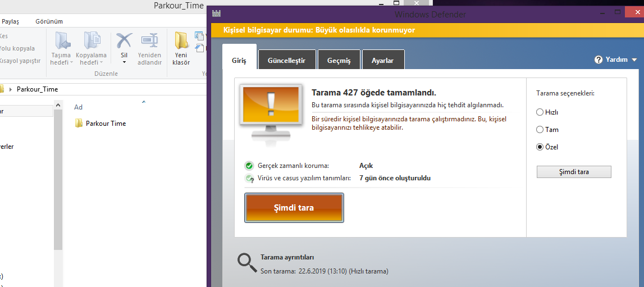Viewport: 644px width, 287px height.
Task: Click the Taşıma hedefi icon in Explorer
Action: (x=63, y=40)
